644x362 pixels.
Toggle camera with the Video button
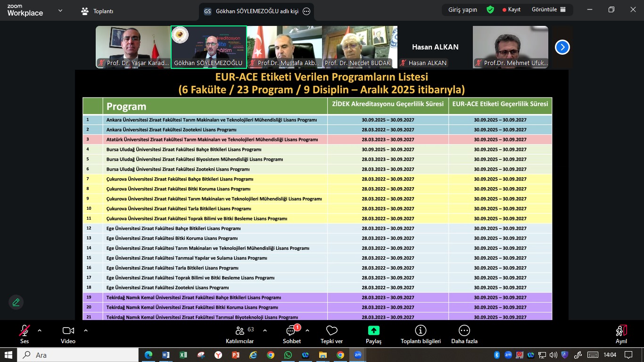point(68,334)
